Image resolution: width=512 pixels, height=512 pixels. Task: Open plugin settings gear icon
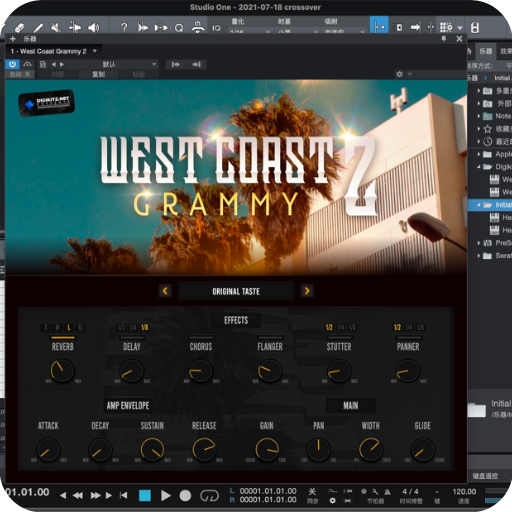(399, 74)
